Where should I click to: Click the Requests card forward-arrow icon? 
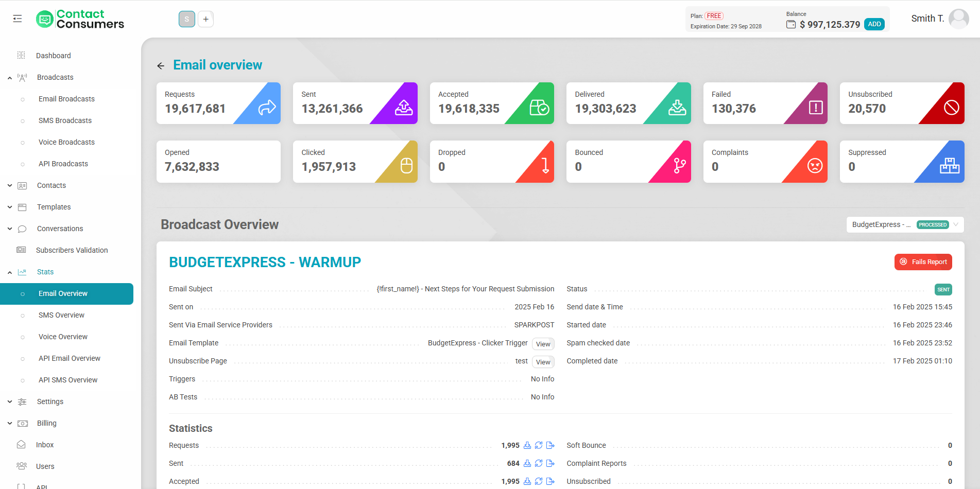coord(267,108)
